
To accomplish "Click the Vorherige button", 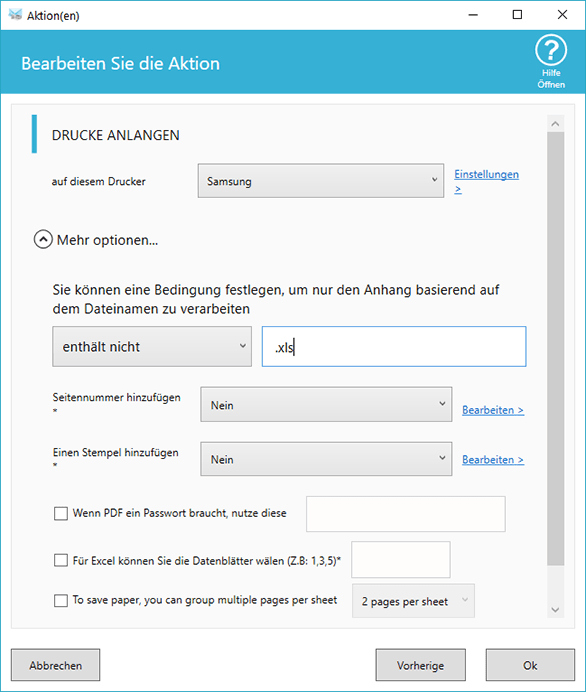I will [x=421, y=665].
